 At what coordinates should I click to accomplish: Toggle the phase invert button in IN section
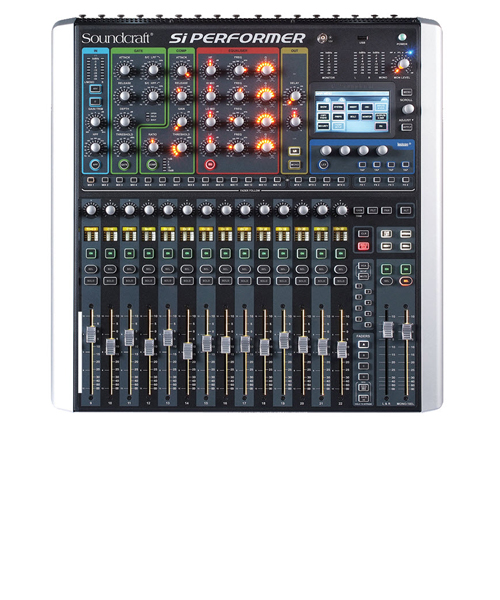95,101
